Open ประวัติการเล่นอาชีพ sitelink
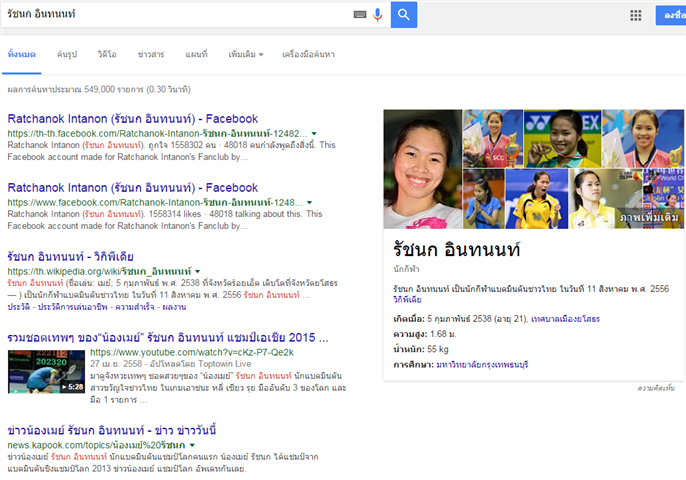This screenshot has height=480, width=686. point(73,307)
